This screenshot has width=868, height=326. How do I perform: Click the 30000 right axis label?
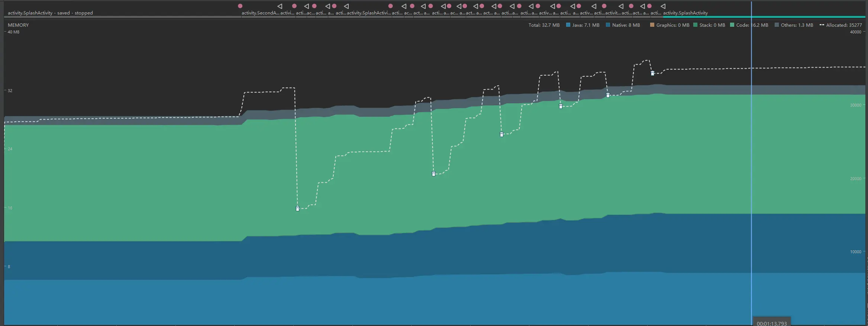click(856, 105)
